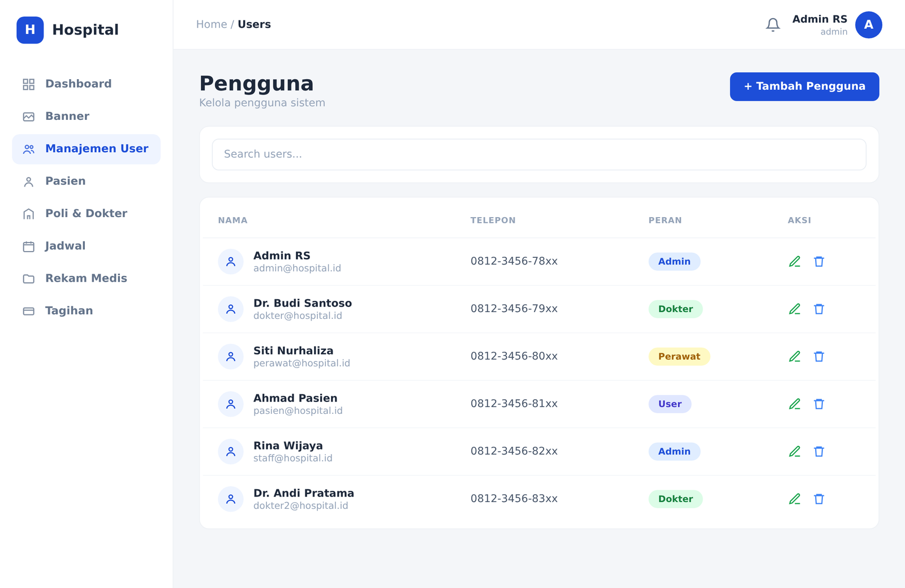Screen dimensions: 905x588
Task: Click the Admin role badge for Admin RS
Action: coord(674,261)
